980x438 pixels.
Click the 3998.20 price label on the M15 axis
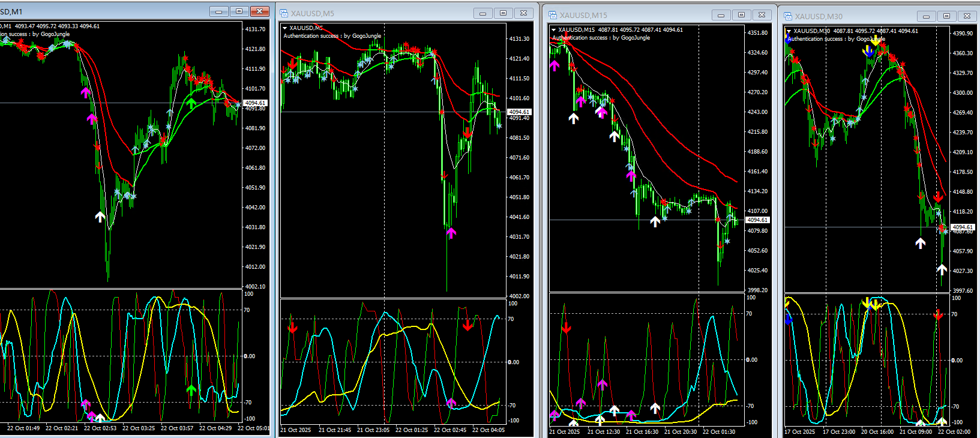(x=757, y=290)
